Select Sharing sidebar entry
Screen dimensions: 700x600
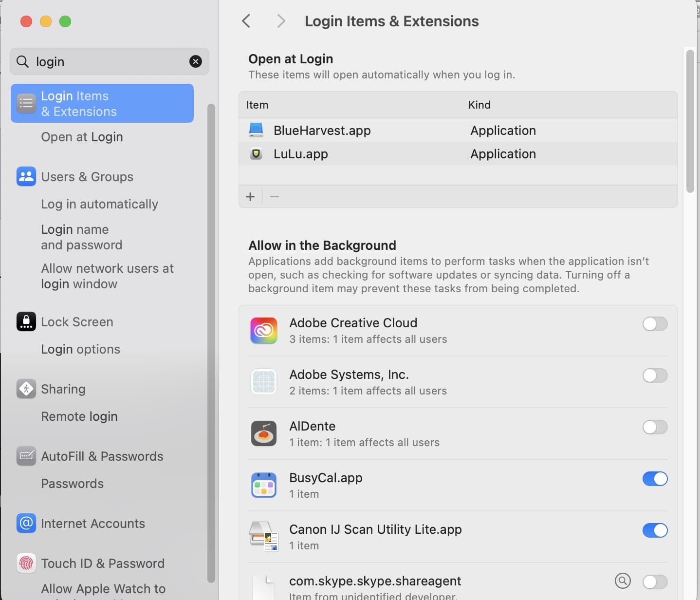tap(63, 389)
